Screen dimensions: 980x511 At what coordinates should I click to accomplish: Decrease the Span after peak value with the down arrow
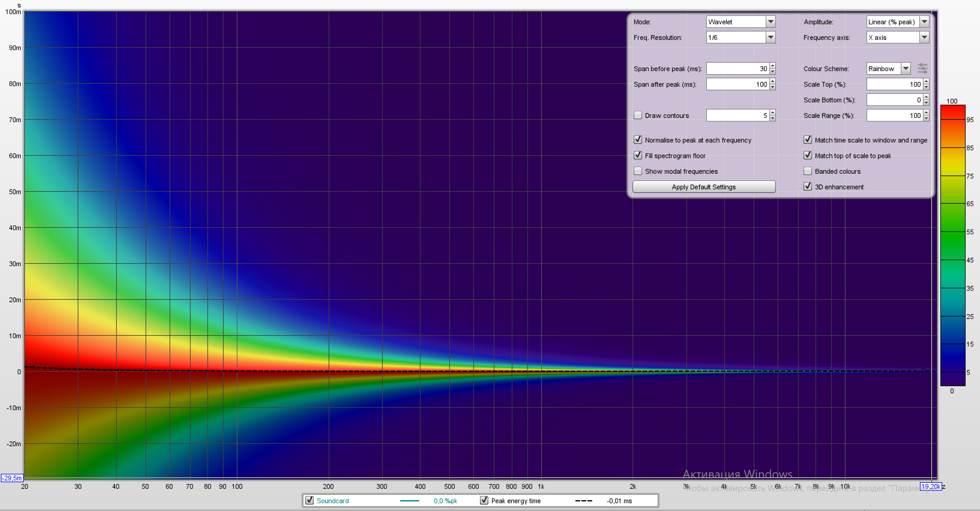[772, 87]
